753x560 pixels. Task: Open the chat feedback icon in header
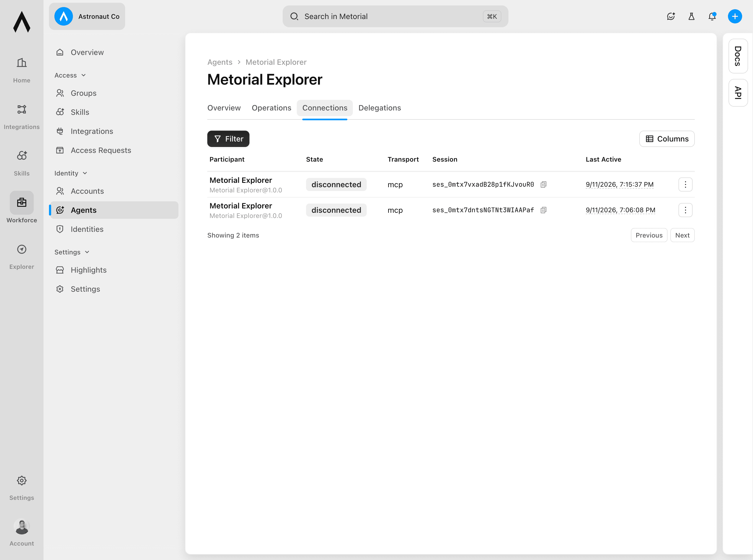pos(671,16)
